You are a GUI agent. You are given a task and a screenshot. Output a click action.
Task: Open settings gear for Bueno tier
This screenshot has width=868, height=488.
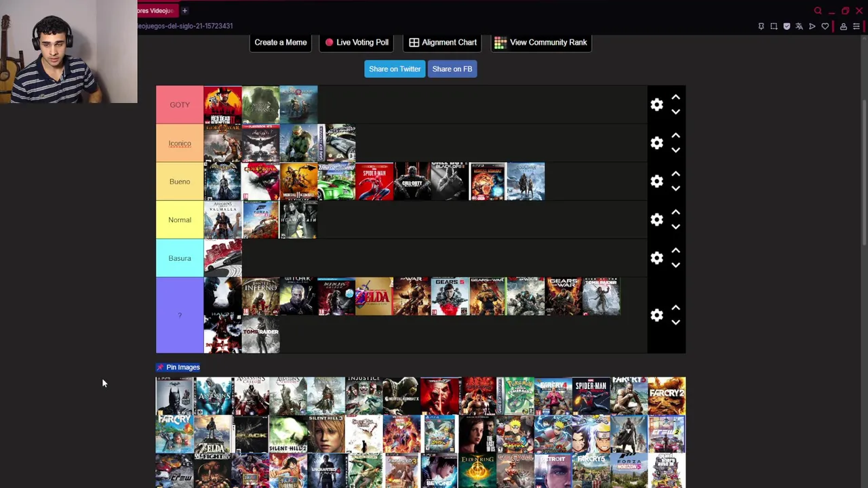(x=656, y=181)
